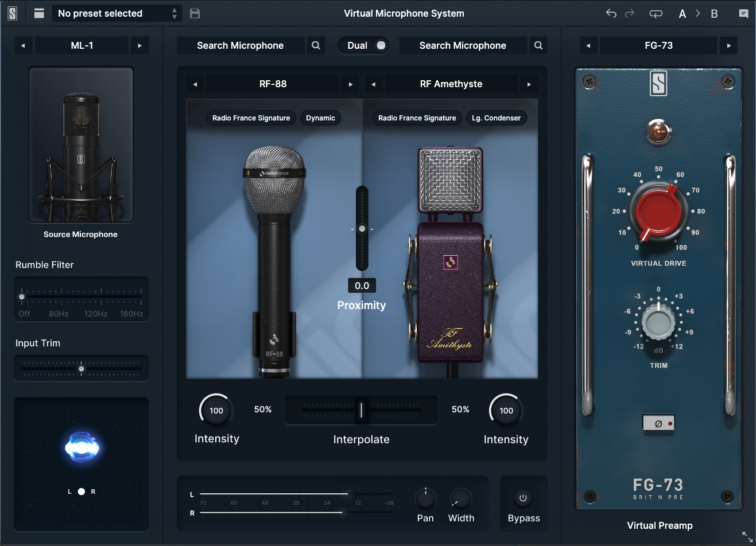This screenshot has width=756, height=546.
Task: Toggle the Bypass power button
Action: (x=523, y=498)
